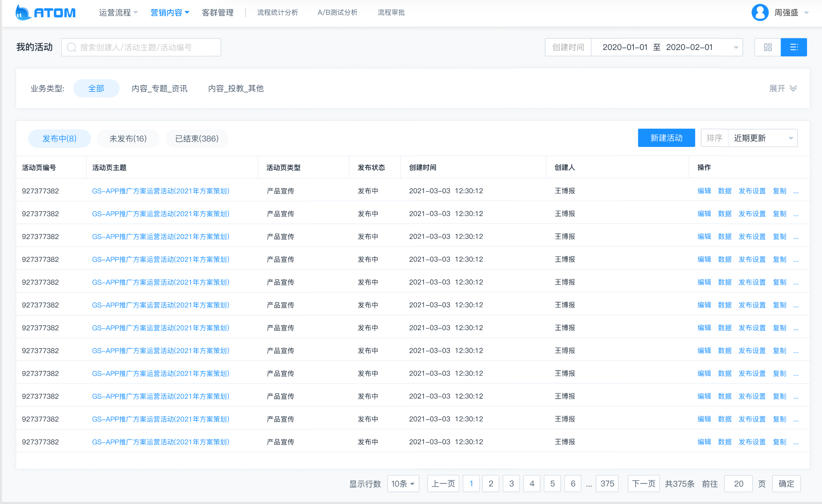Click the jump-to-page input field

coord(738,483)
